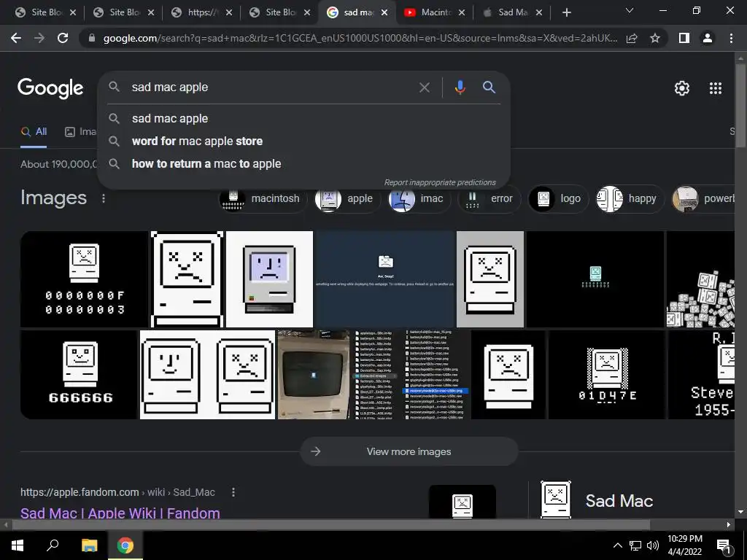Viewport: 747px width, 560px height.
Task: Click Report inappropriate predictions link
Action: 440,182
